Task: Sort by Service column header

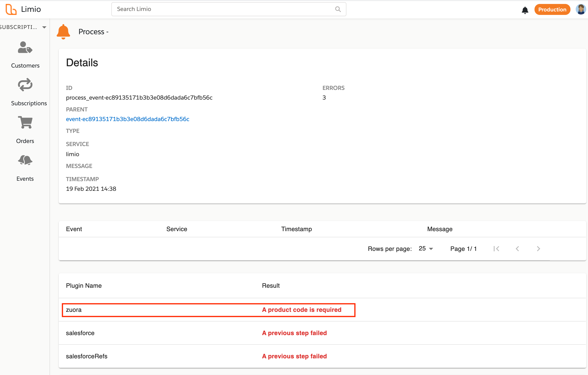Action: [176, 229]
